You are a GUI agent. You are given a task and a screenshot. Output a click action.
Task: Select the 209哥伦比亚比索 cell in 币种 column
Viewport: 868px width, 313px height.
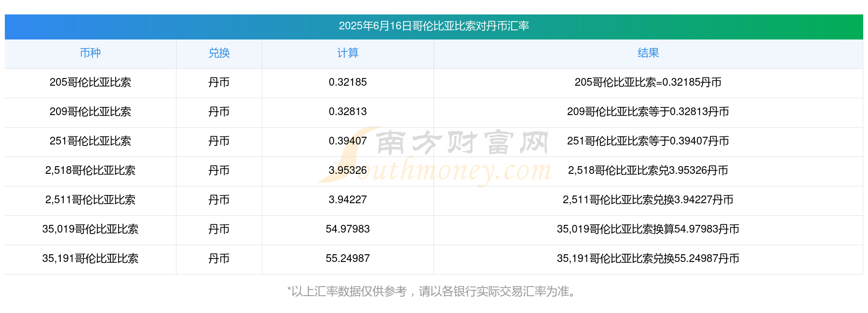(90, 112)
